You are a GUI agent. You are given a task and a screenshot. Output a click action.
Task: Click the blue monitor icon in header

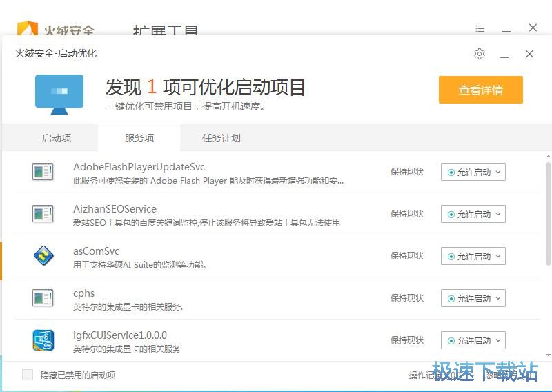(x=59, y=95)
